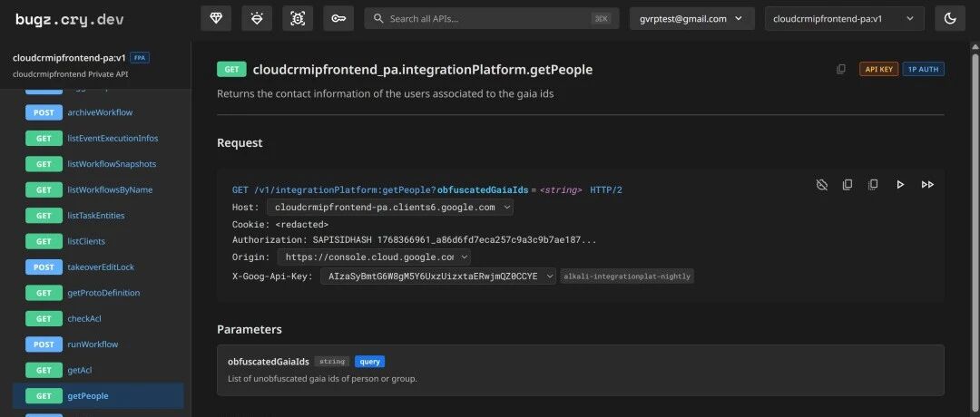Click the bugz.cry.dev logo
This screenshot has height=417, width=980.
[x=69, y=19]
